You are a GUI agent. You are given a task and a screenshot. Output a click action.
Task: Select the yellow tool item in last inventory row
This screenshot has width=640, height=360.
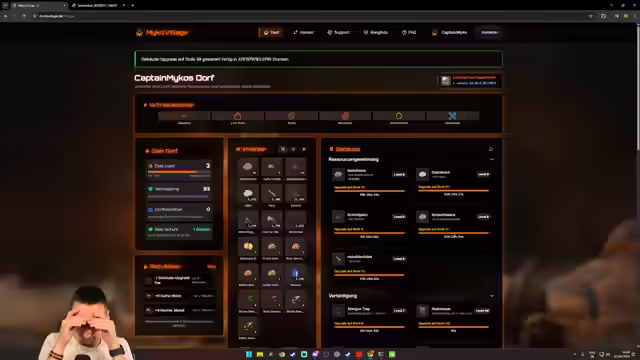(248, 327)
